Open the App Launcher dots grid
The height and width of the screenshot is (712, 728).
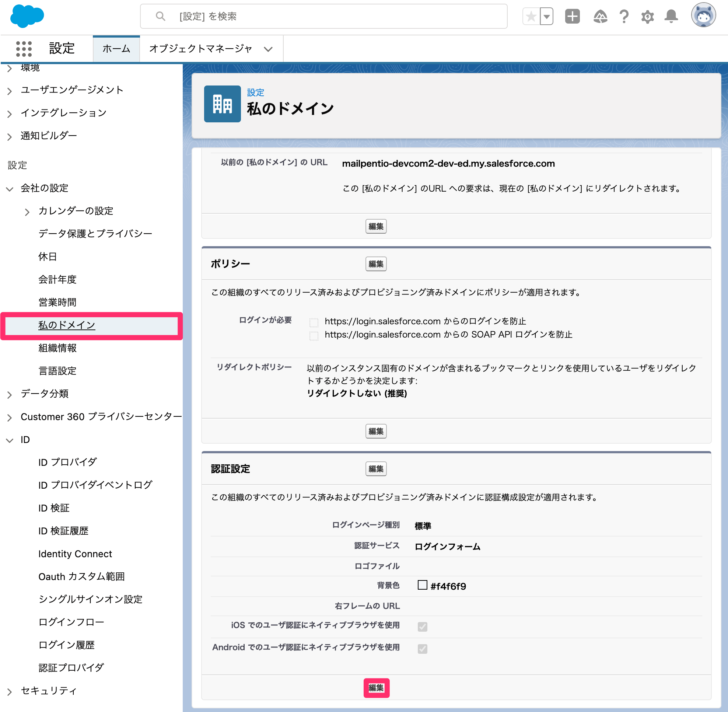coord(24,49)
